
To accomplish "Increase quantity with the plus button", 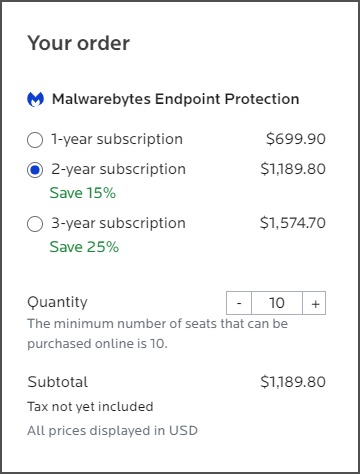I will pyautogui.click(x=314, y=303).
